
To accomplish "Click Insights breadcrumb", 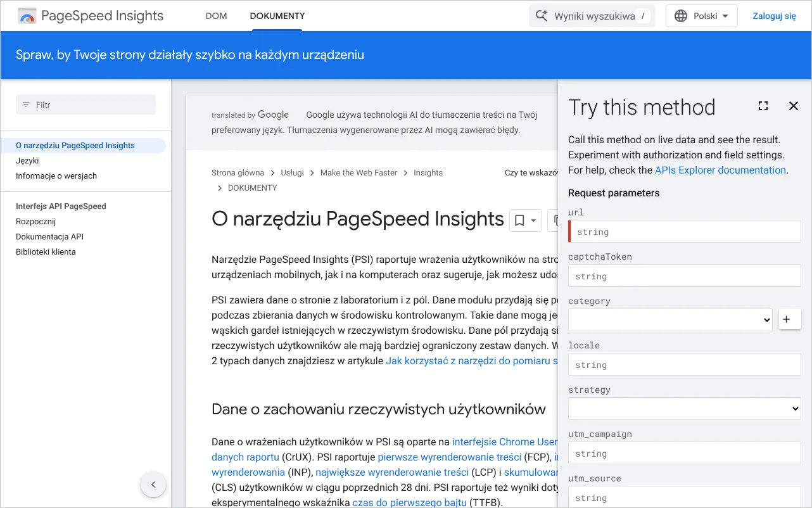I will (x=428, y=173).
